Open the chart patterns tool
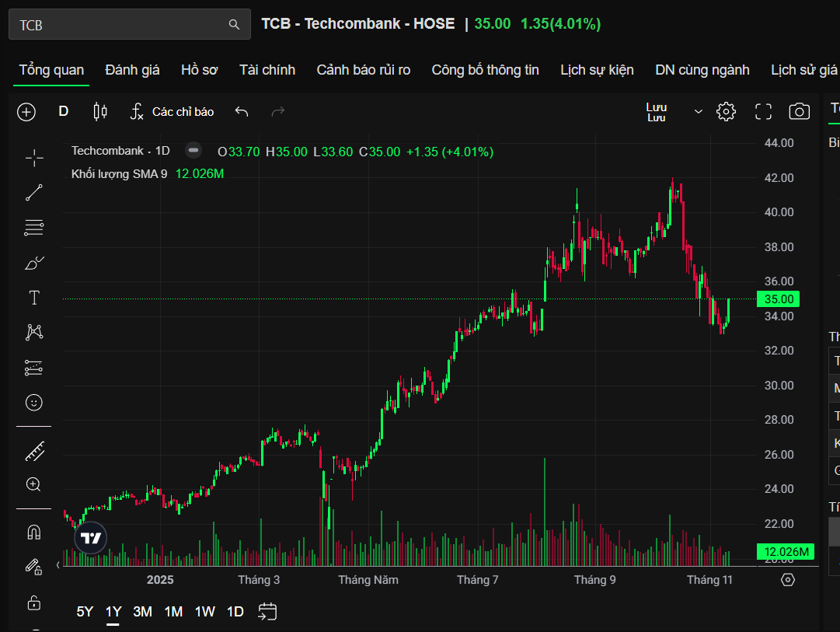This screenshot has width=840, height=632. (x=34, y=333)
